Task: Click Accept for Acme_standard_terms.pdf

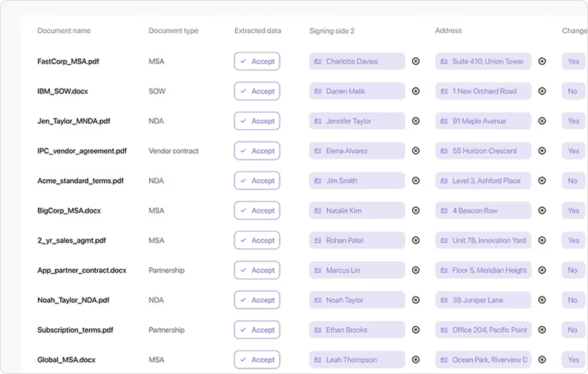Action: [256, 181]
